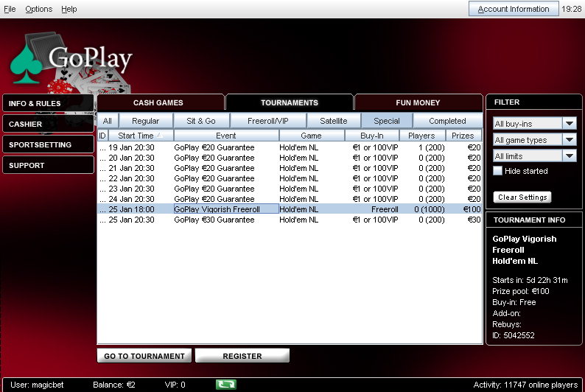Click the Register button
The height and width of the screenshot is (392, 585).
point(242,356)
